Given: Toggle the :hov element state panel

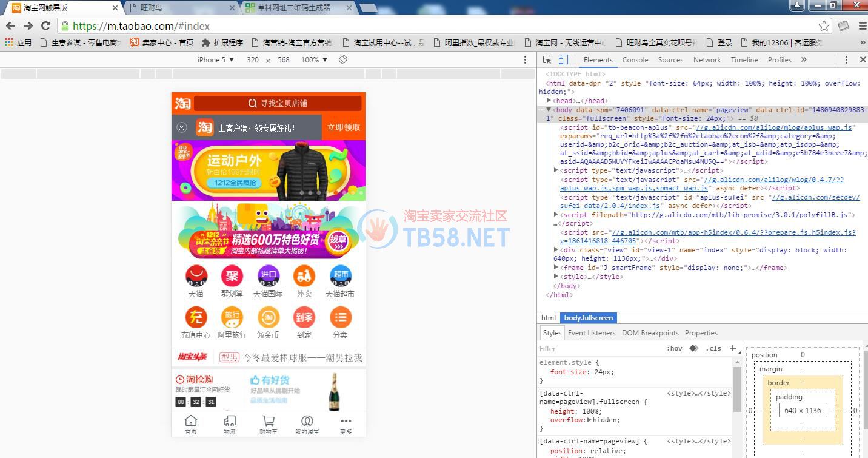Looking at the screenshot, I should point(674,348).
